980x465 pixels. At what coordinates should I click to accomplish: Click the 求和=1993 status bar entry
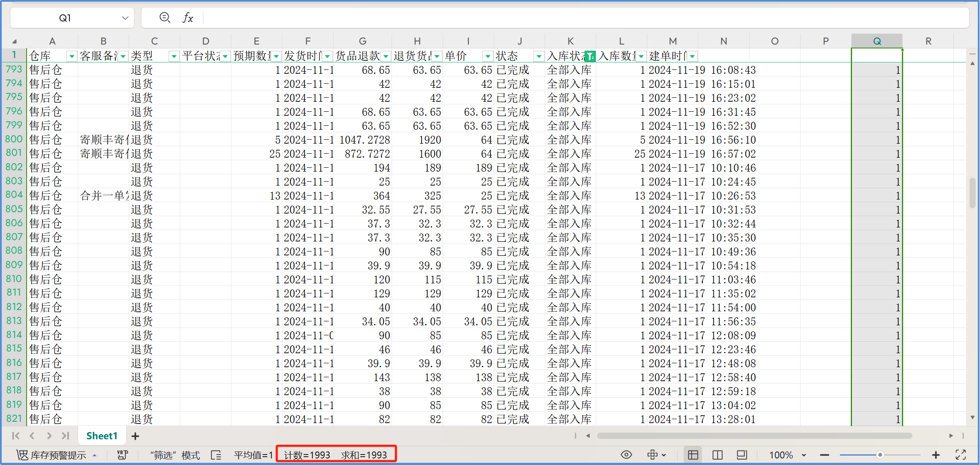pyautogui.click(x=364, y=455)
